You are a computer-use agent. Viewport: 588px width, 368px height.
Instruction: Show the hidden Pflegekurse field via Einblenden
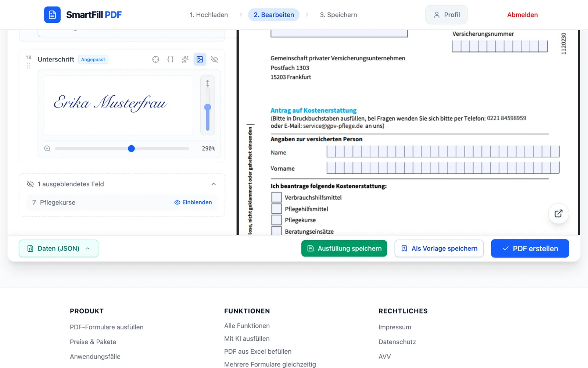tap(193, 202)
